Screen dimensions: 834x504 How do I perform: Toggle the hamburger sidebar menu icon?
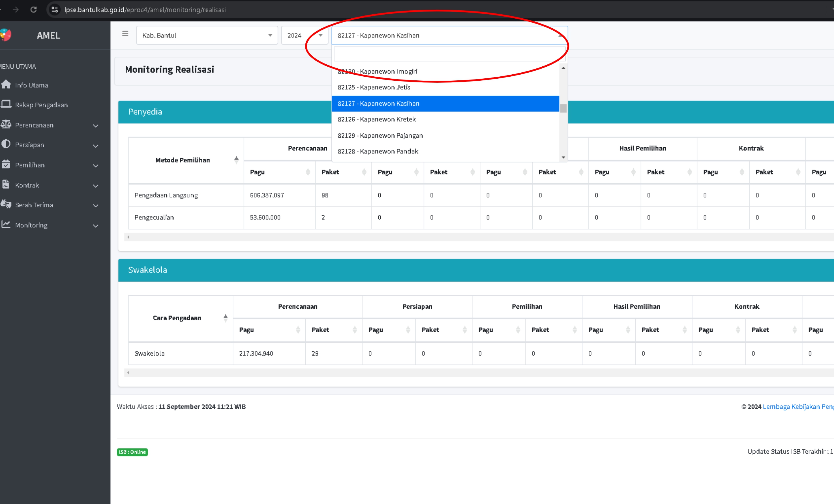click(x=125, y=34)
